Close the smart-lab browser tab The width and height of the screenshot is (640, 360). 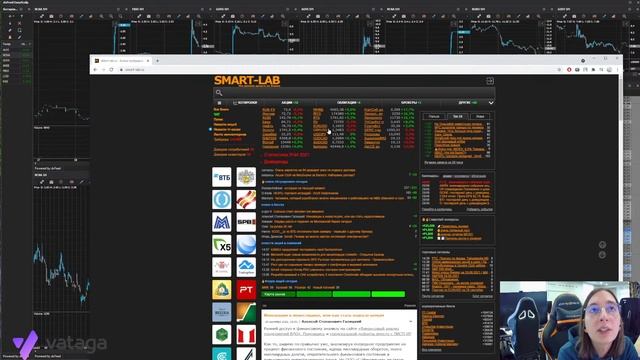[x=148, y=61]
